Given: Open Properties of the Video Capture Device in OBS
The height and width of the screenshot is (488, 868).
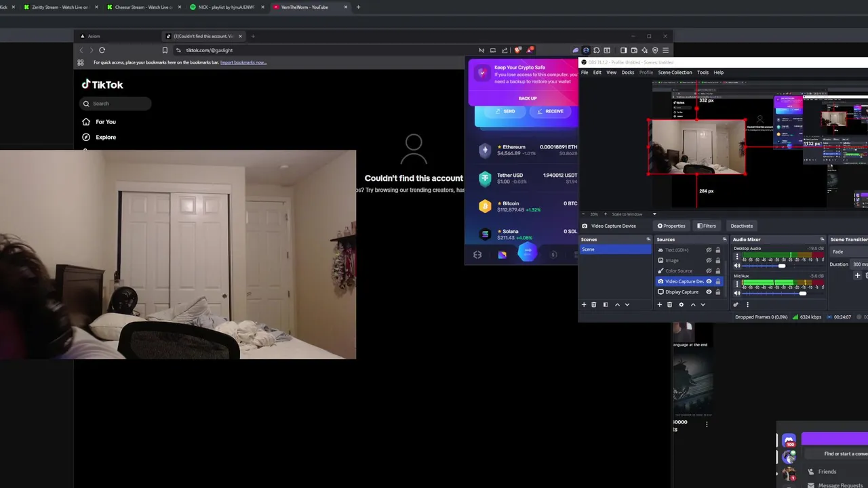Looking at the screenshot, I should 671,226.
